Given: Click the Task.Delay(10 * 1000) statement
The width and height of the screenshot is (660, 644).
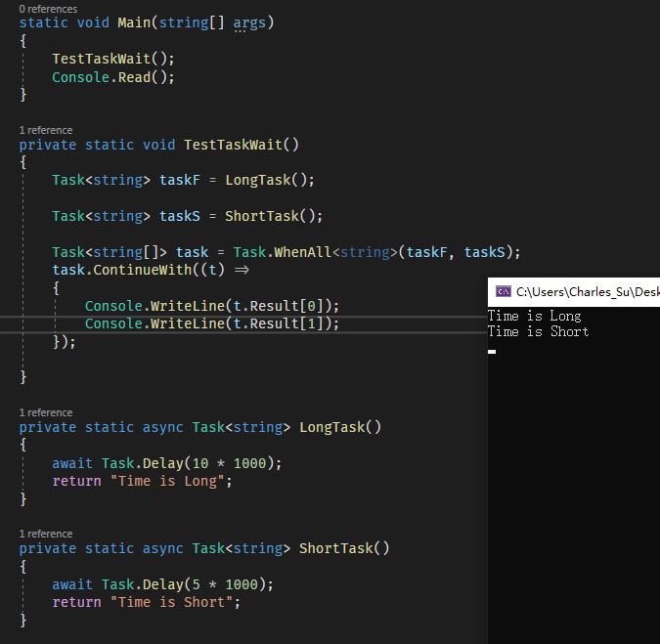Looking at the screenshot, I should pyautogui.click(x=166, y=463).
